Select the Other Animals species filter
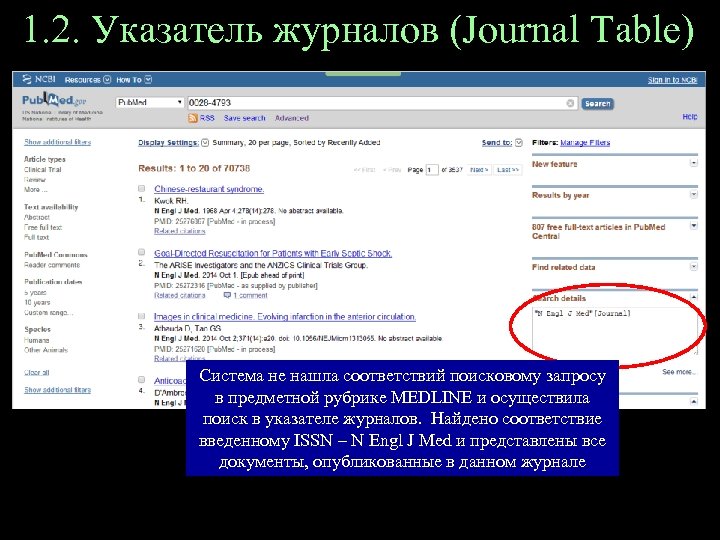This screenshot has height=540, width=720. (46, 350)
